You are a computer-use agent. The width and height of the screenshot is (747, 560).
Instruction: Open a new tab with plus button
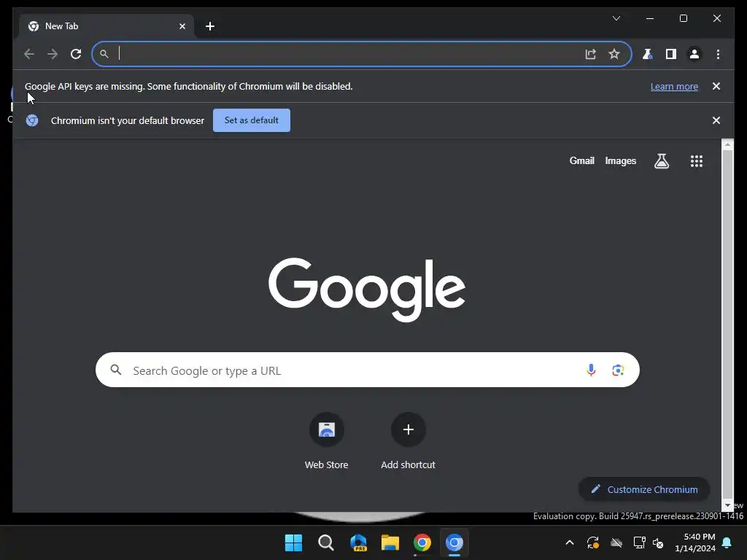tap(210, 26)
